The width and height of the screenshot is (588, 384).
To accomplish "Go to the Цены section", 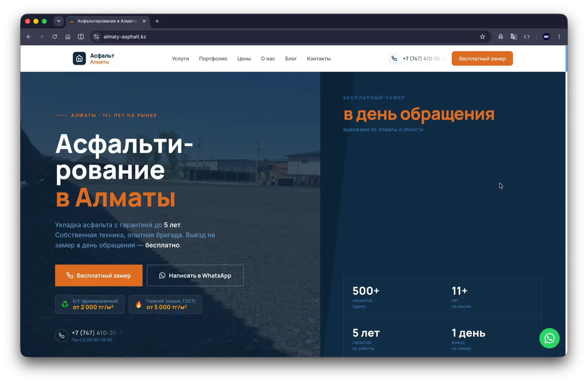I will pos(244,58).
